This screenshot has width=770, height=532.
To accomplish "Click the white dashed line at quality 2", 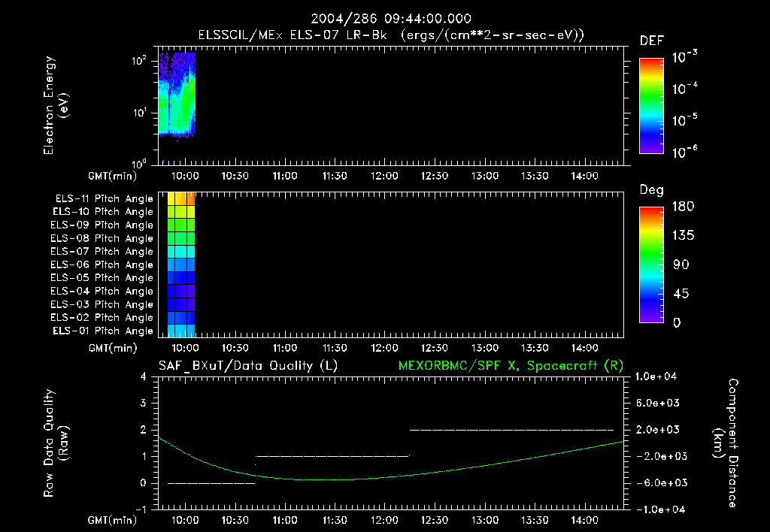I will pos(511,430).
